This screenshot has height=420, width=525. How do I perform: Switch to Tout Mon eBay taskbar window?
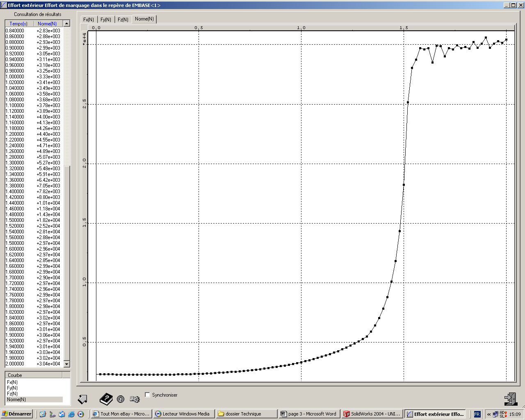[121, 414]
